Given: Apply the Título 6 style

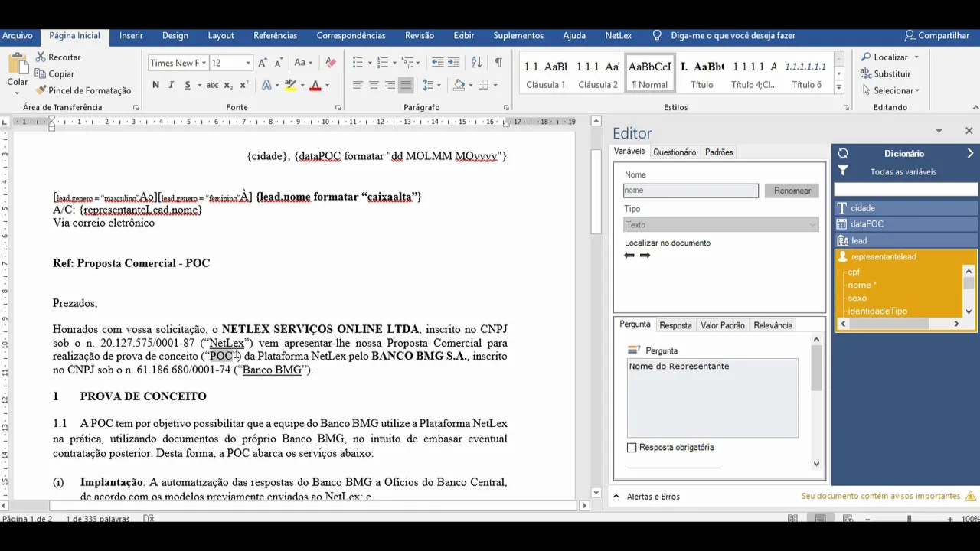Looking at the screenshot, I should click(x=805, y=73).
